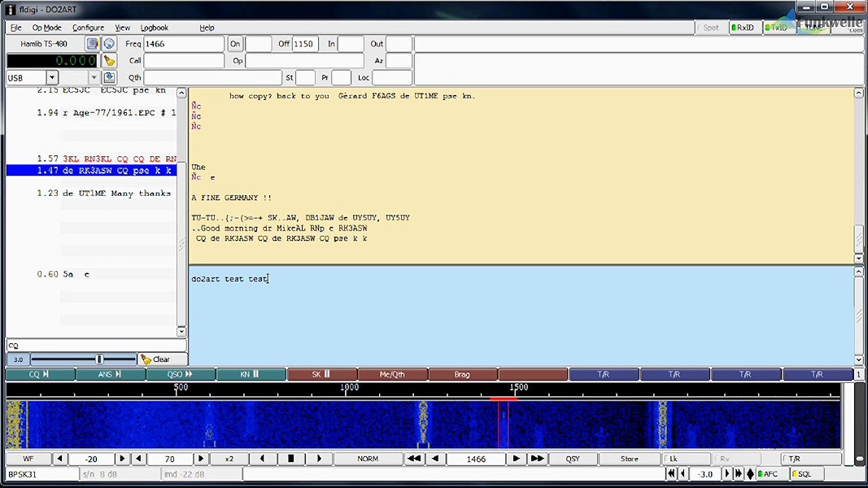Click the rig browser icon next to Hamlib TS-480
This screenshot has width=868, height=488.
(x=93, y=44)
